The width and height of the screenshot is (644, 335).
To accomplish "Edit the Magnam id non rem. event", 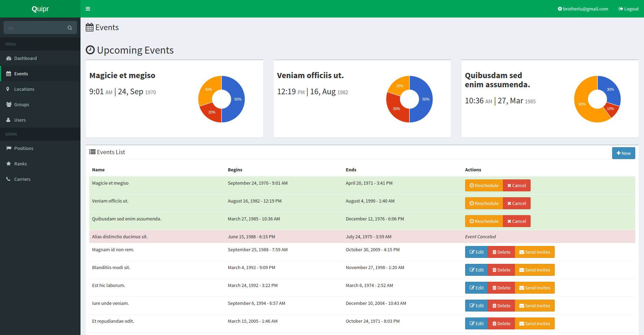I will point(476,252).
